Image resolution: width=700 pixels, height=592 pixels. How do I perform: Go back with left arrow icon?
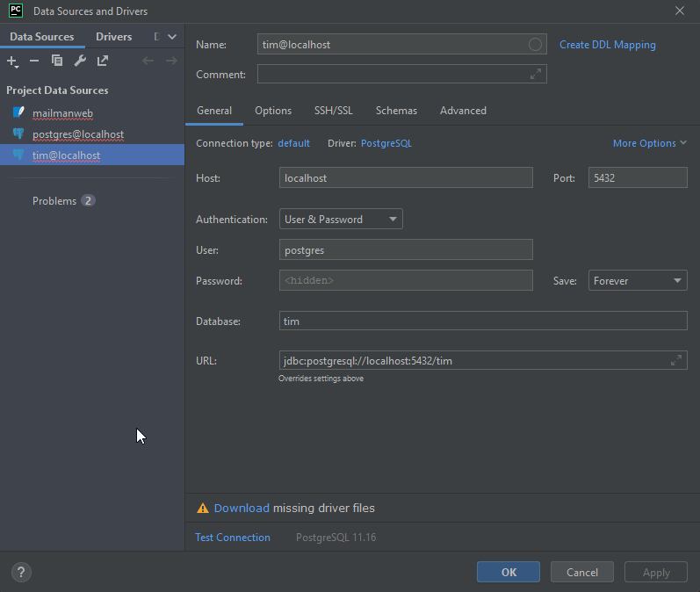[x=148, y=61]
